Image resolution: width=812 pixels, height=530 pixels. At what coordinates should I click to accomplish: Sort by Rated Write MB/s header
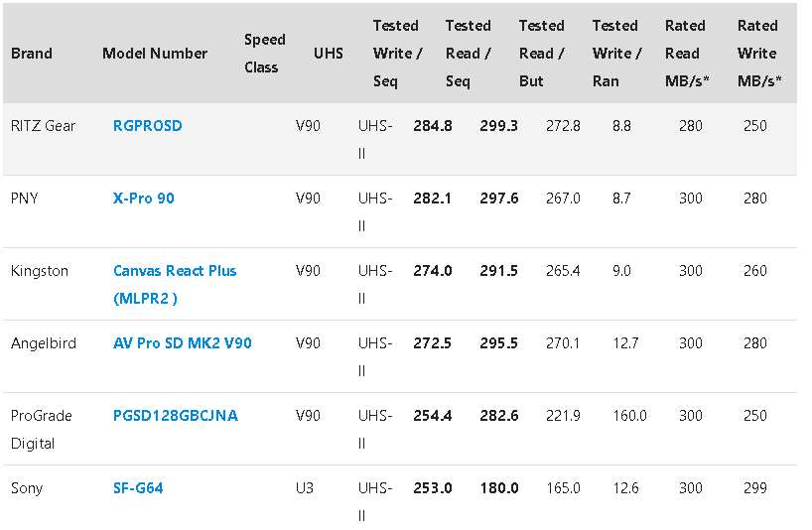759,54
